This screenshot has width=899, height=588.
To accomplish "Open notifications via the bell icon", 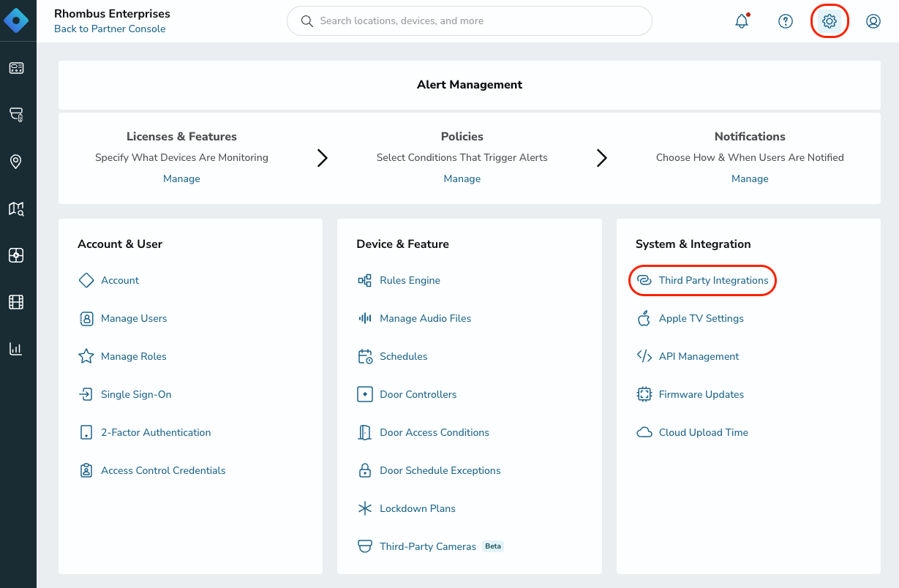I will click(741, 21).
